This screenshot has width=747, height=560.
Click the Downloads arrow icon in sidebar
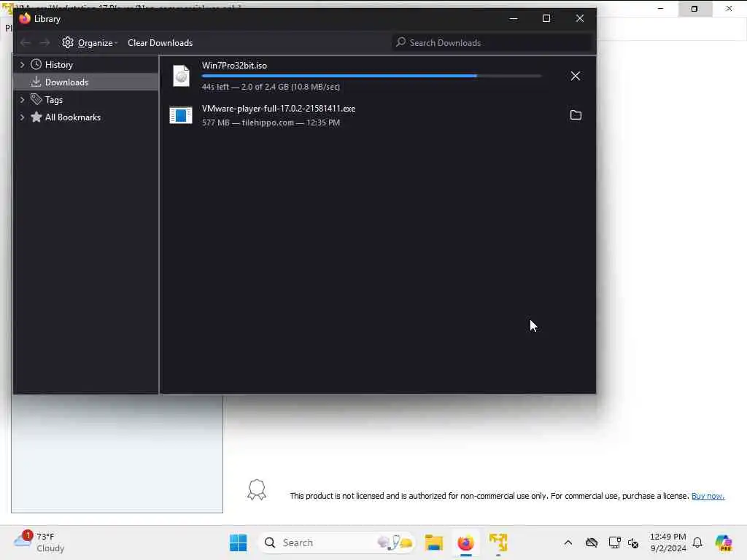(x=36, y=82)
